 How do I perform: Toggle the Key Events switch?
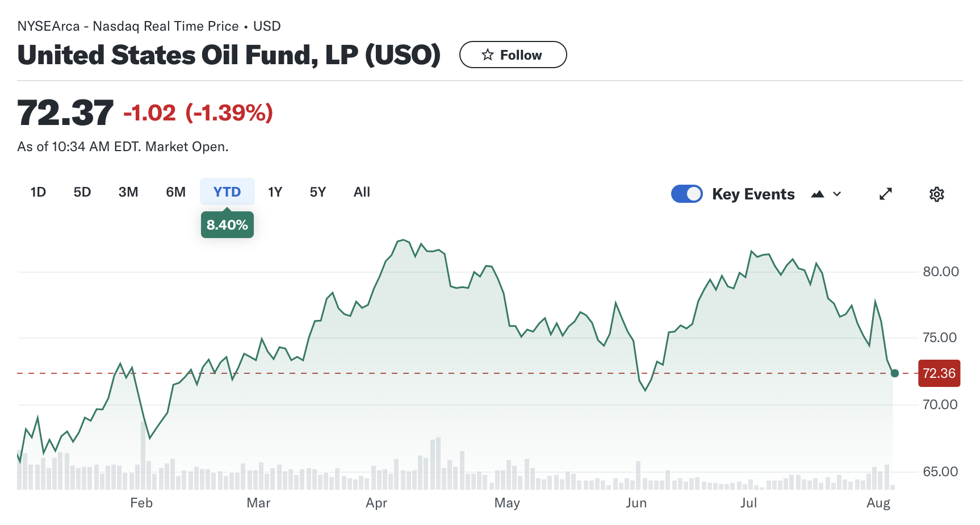(x=686, y=194)
